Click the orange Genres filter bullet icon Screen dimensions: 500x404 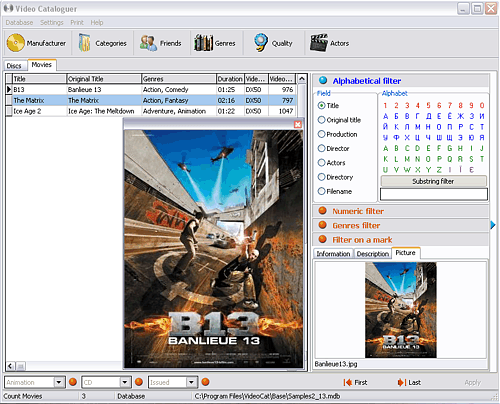click(322, 225)
